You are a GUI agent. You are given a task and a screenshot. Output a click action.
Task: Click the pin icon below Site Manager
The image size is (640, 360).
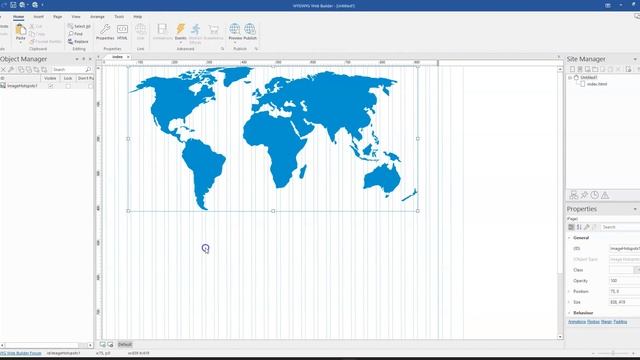[x=584, y=195]
